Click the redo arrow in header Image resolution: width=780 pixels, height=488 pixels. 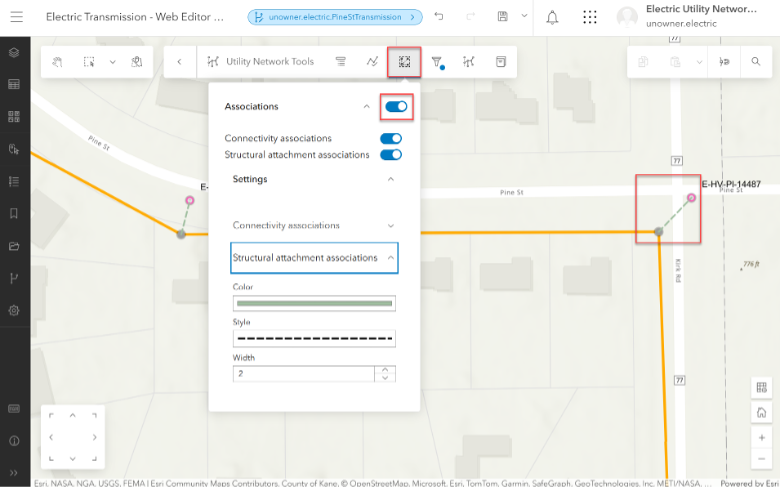pyautogui.click(x=471, y=16)
